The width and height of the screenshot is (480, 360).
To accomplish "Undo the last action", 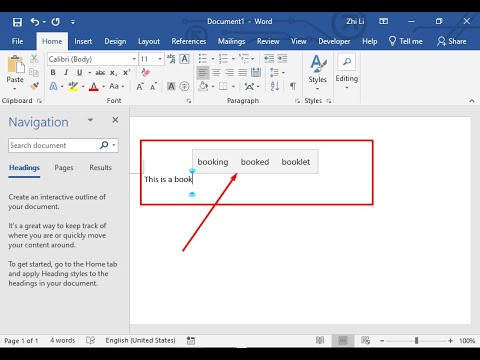I will [35, 22].
